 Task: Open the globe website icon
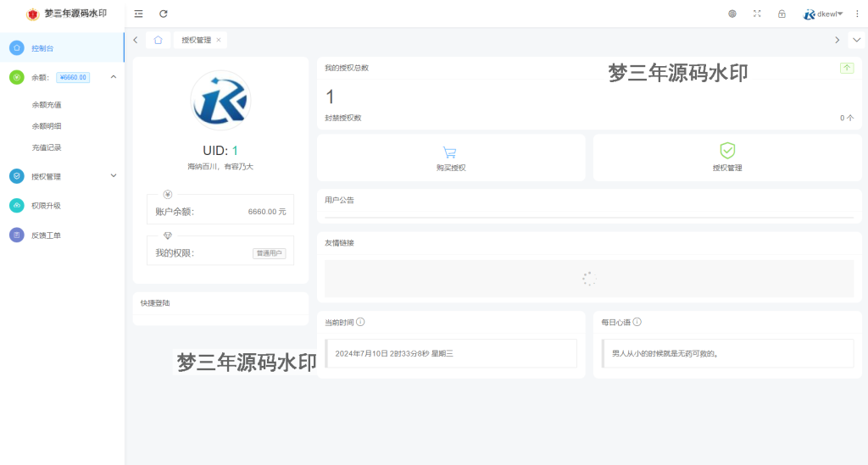click(732, 14)
